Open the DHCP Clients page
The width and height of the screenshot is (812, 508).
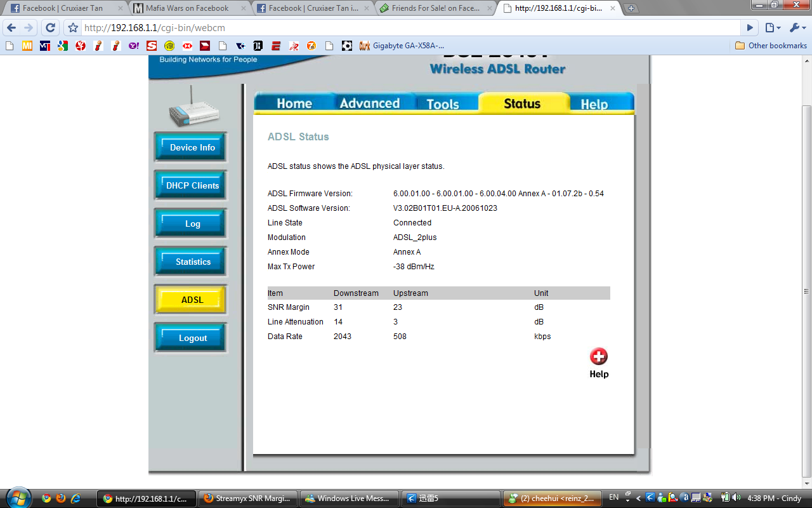click(x=192, y=185)
